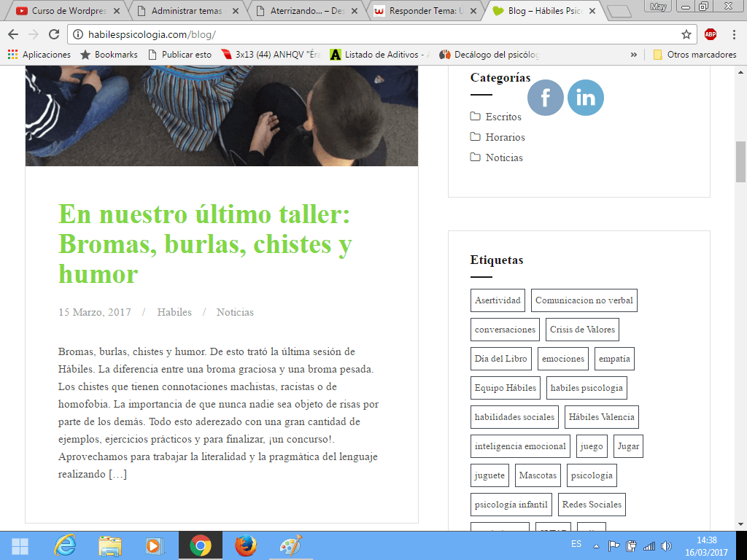Go back with the browser back arrow
Screen dimensions: 747x560
(x=13, y=34)
